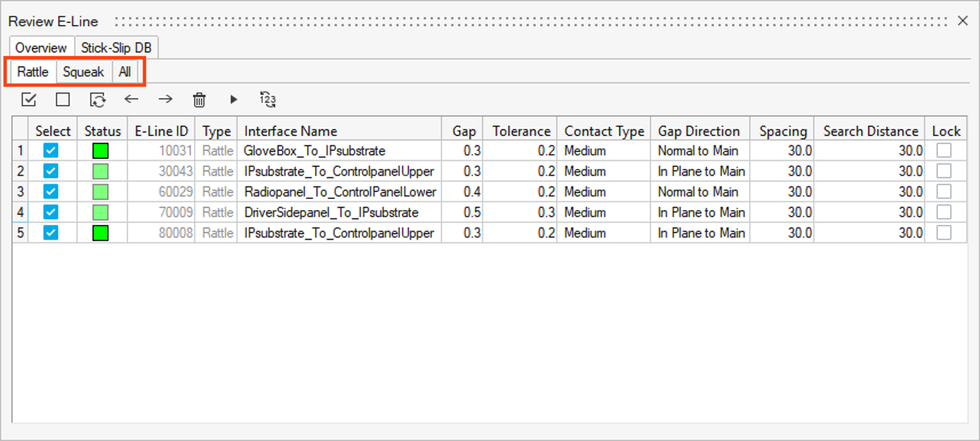Image resolution: width=980 pixels, height=441 pixels.
Task: Click the select-all checkmark toolbar icon
Action: [29, 100]
